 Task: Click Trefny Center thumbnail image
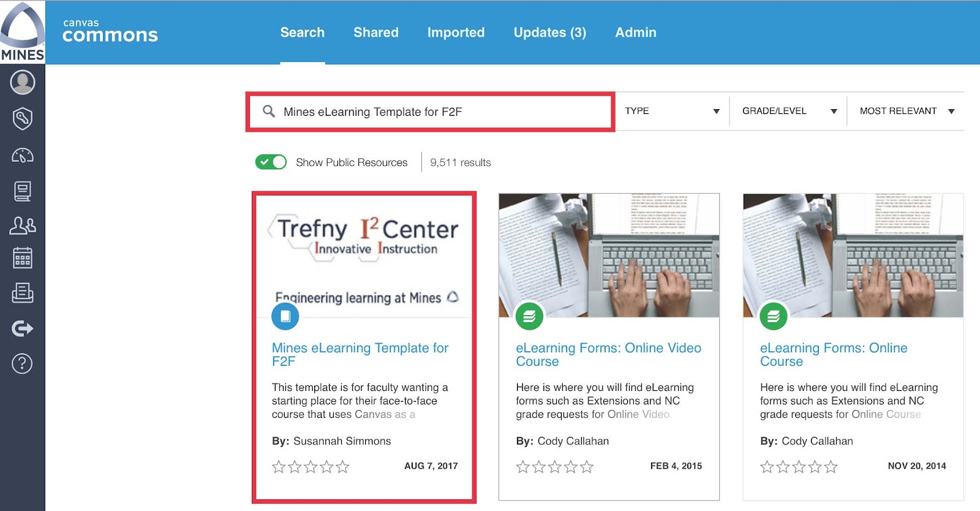click(364, 255)
